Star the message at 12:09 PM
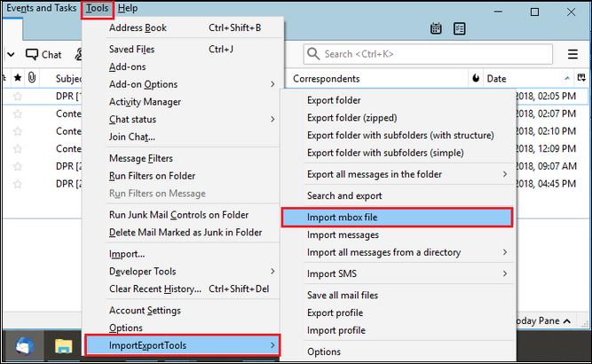The width and height of the screenshot is (592, 364). (18, 149)
